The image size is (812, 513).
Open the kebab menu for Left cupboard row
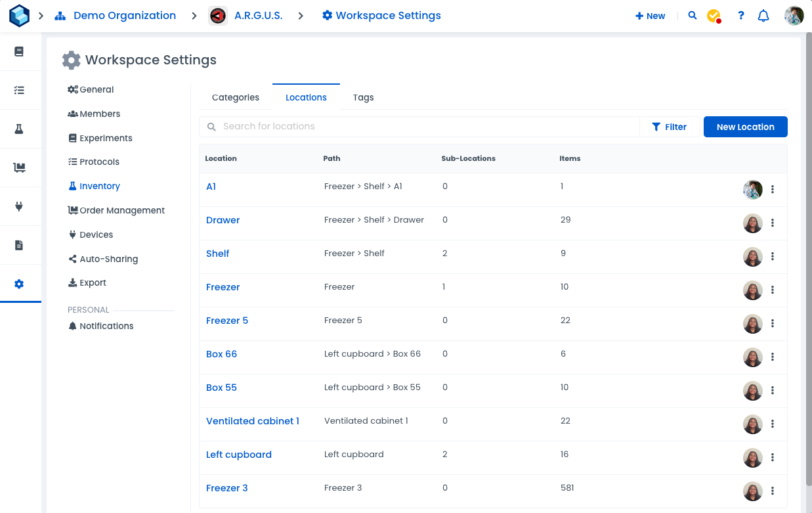tap(773, 457)
